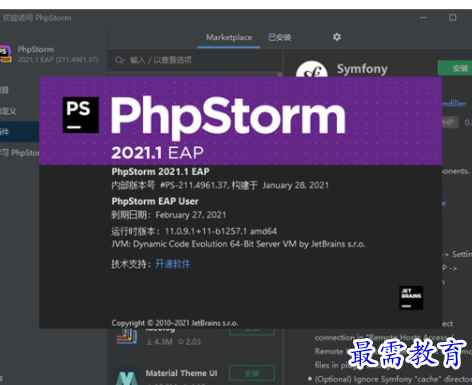Click the Symfony plugin title

[x=362, y=69]
